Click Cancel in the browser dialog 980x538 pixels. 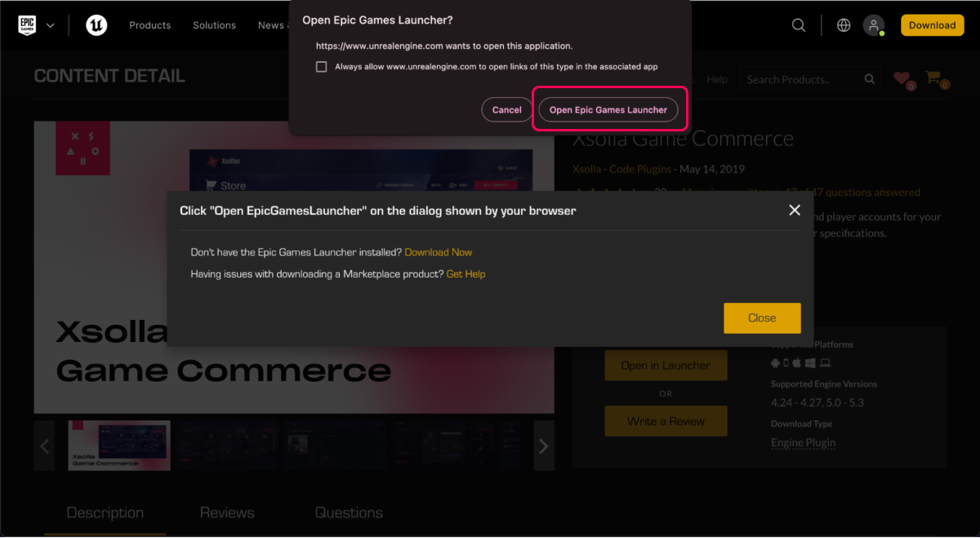pos(506,110)
